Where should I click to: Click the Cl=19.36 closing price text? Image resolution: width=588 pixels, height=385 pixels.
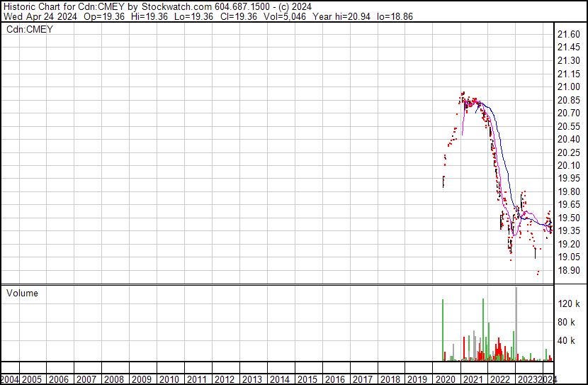pos(239,16)
